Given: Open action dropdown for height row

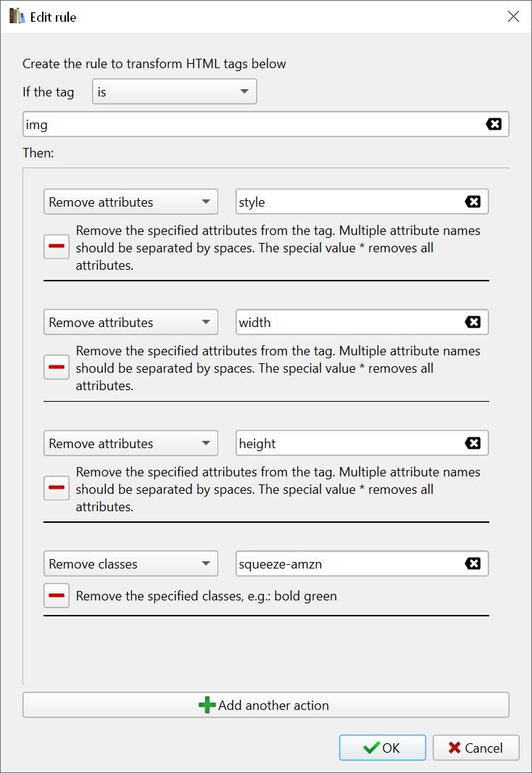Looking at the screenshot, I should [x=130, y=443].
